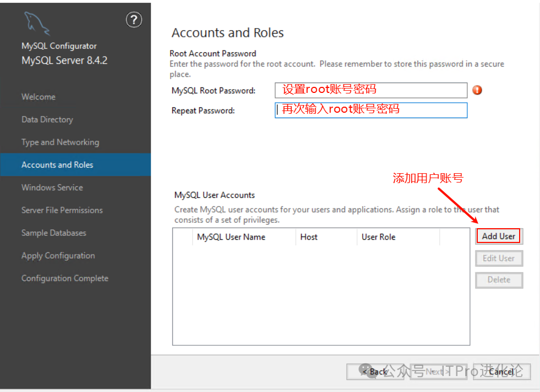This screenshot has height=392, width=540.
Task: Focus the Repeat Password field
Action: [x=371, y=110]
